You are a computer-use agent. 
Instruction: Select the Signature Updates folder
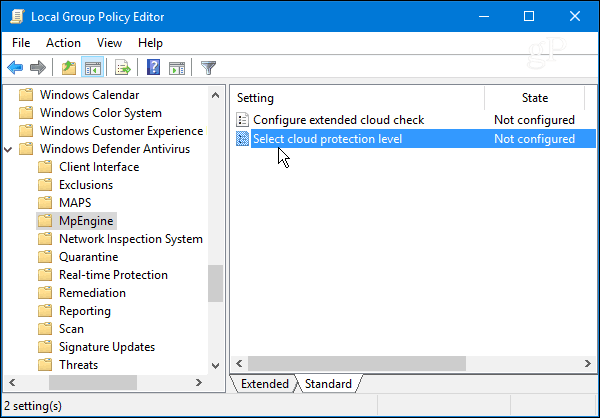[107, 346]
